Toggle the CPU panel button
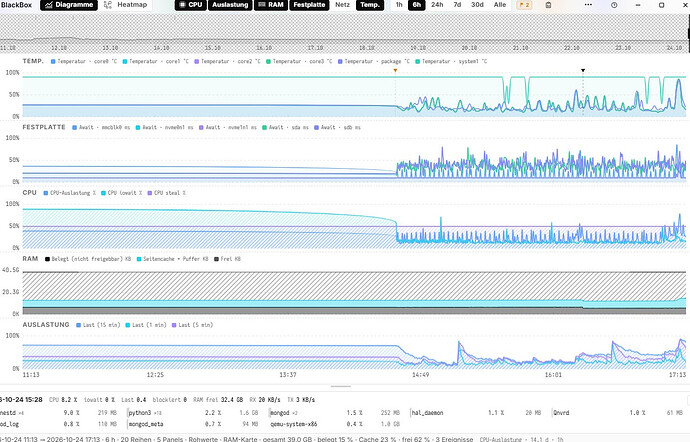The image size is (690, 442). point(191,5)
